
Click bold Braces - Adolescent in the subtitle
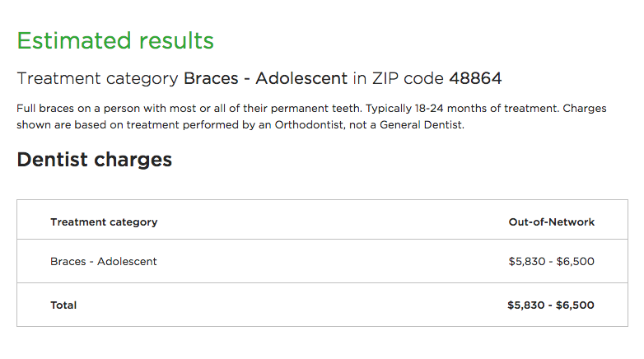[265, 79]
